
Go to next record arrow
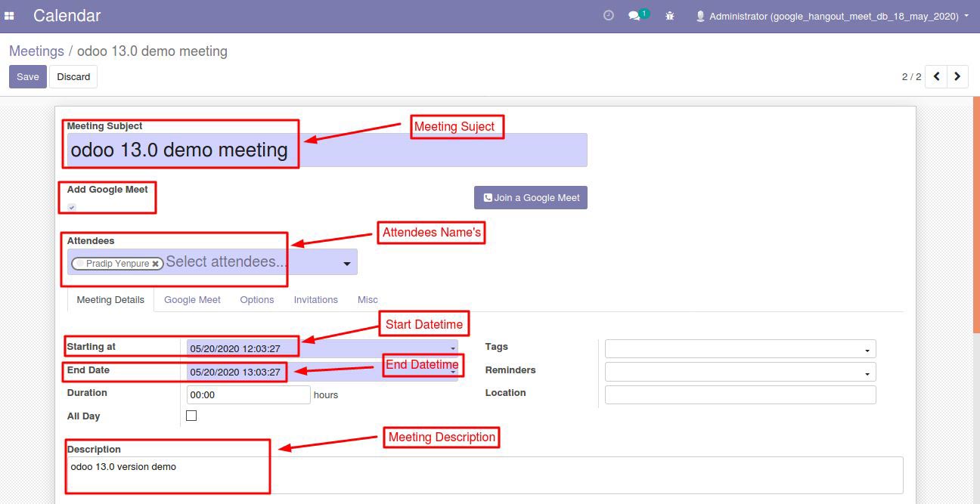tap(957, 76)
